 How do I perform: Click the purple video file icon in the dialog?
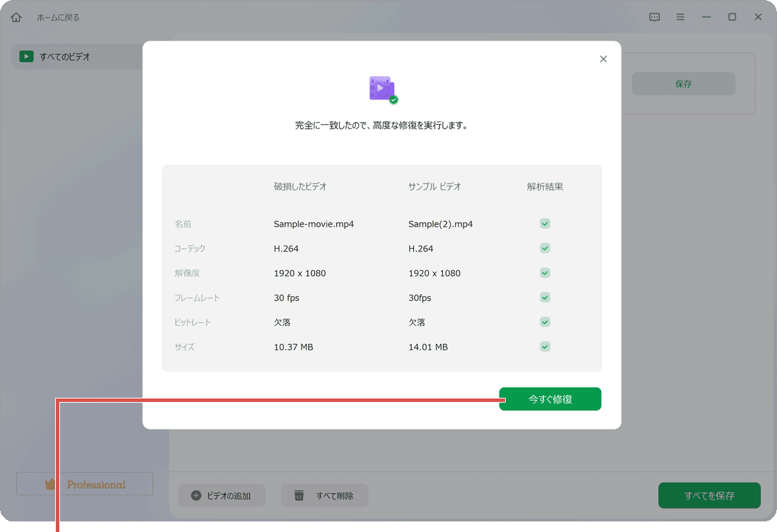click(x=381, y=89)
